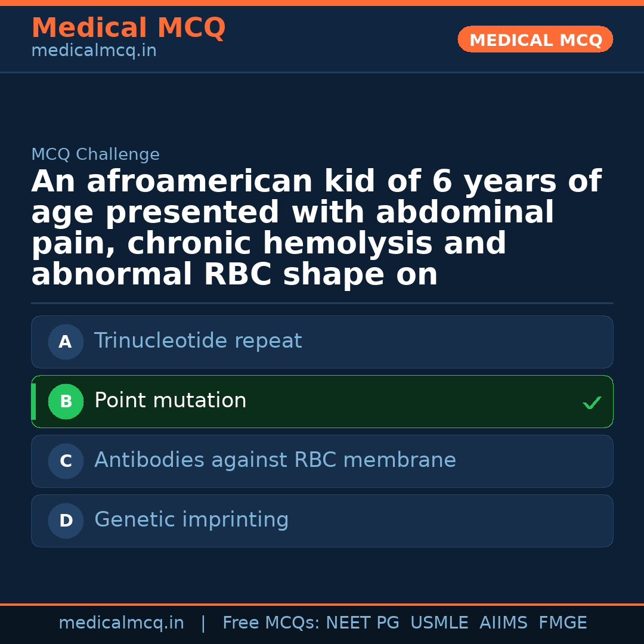
Task: Click the letter A circle icon
Action: pos(66,342)
